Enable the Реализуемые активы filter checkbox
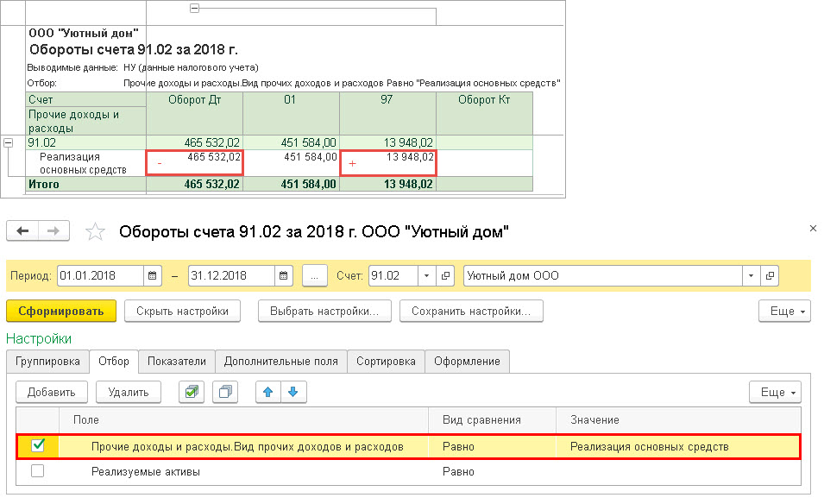824x504 pixels. tap(37, 471)
